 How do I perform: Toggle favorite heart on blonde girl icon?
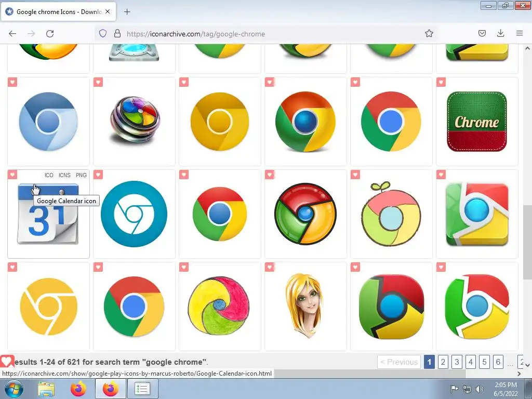pos(270,268)
